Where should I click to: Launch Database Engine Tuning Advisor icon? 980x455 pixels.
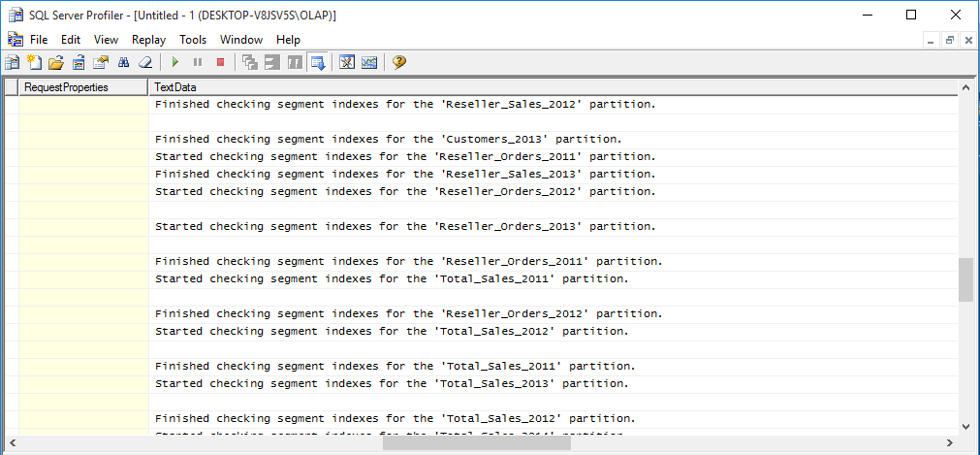(x=347, y=63)
